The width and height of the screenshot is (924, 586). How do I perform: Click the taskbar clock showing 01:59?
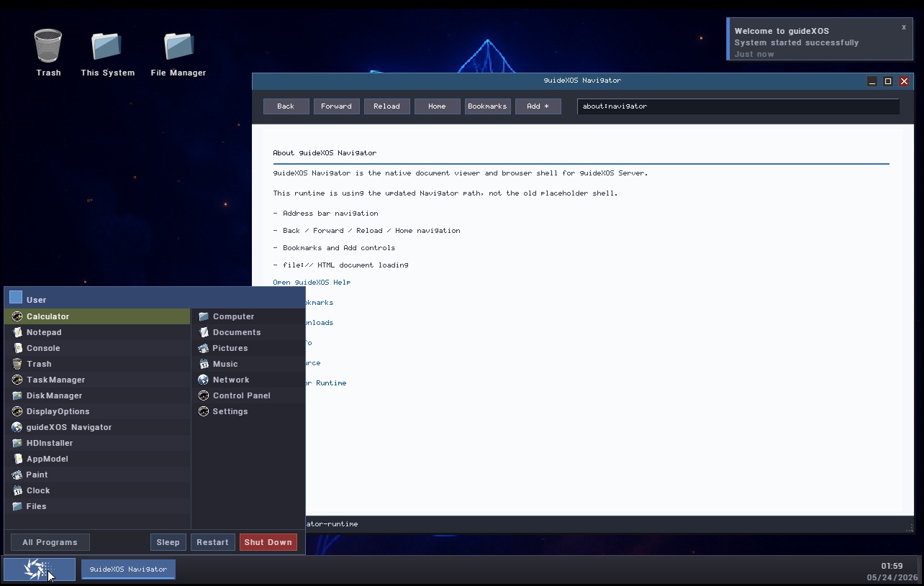892,566
